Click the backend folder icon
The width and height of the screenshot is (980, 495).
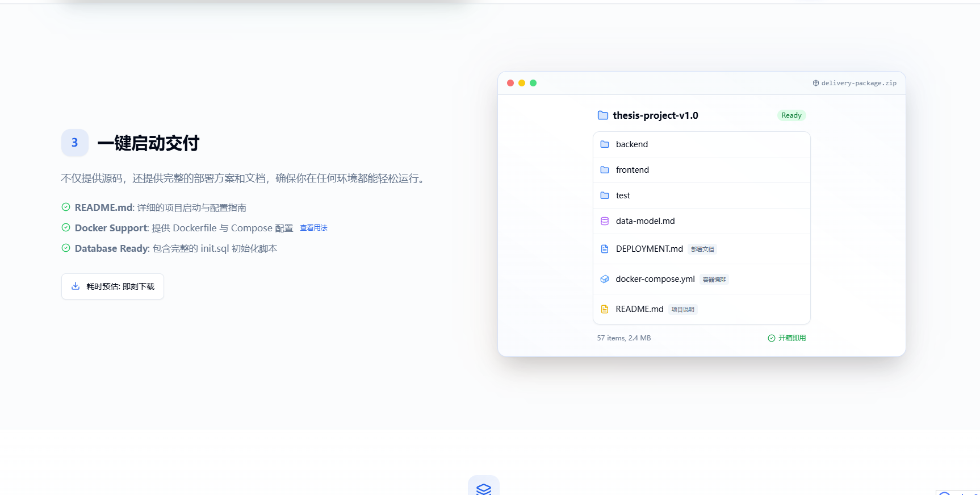coord(605,144)
